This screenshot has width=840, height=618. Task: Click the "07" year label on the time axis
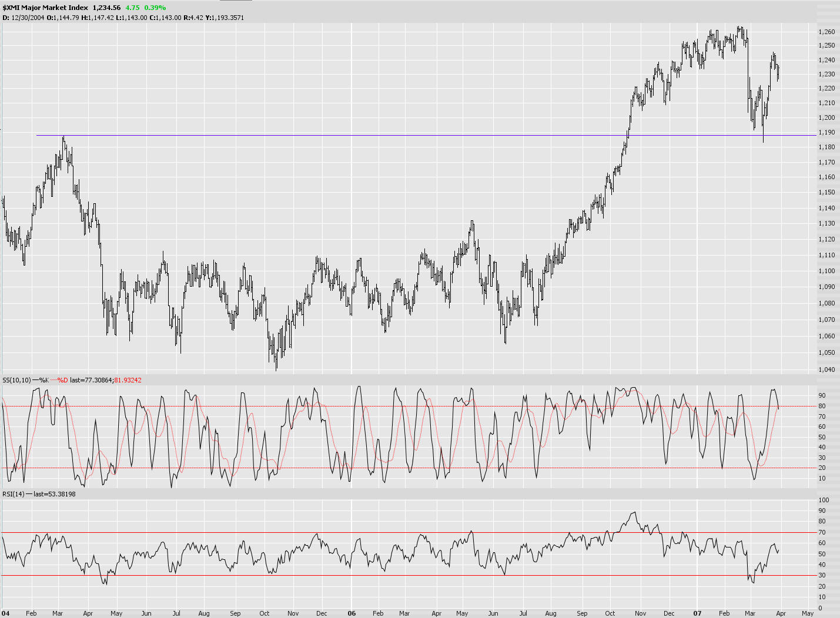pos(697,613)
